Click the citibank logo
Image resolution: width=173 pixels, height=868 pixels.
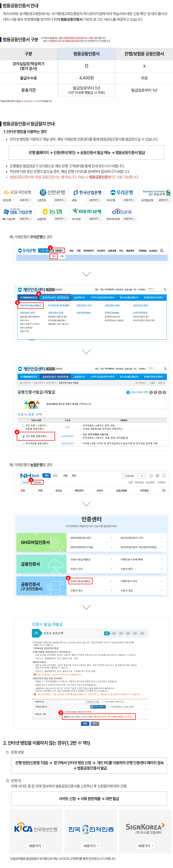pyautogui.click(x=122, y=212)
